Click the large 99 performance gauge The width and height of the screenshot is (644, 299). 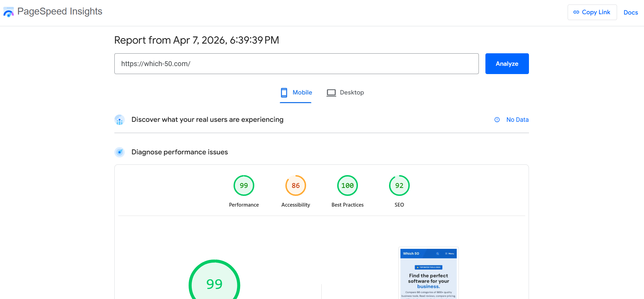tap(214, 283)
